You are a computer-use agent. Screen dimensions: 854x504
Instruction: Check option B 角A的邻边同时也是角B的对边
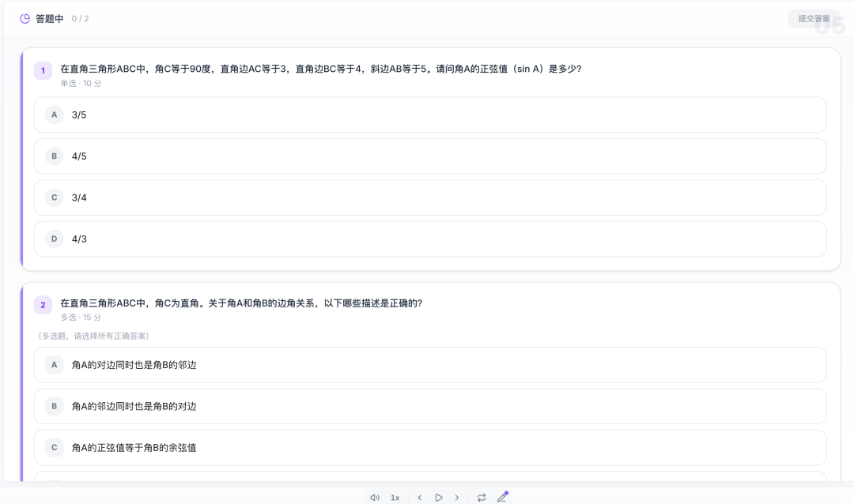[x=430, y=406]
